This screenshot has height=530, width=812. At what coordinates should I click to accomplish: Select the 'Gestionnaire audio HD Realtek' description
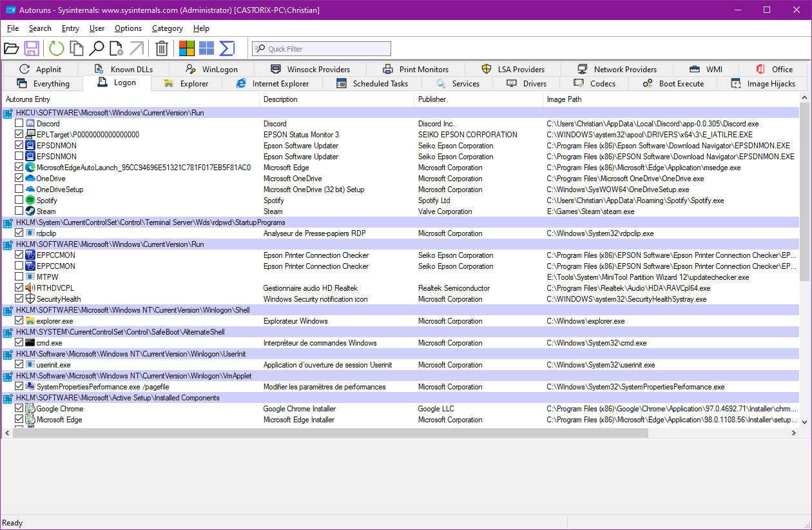[x=311, y=288]
